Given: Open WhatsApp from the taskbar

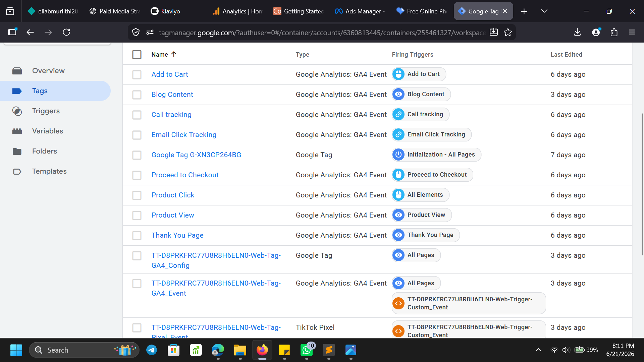Looking at the screenshot, I should [307, 350].
